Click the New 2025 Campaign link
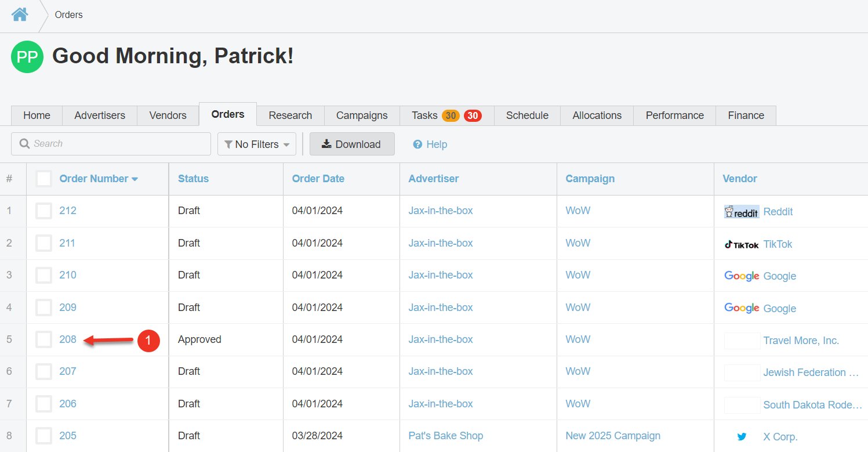 tap(613, 435)
